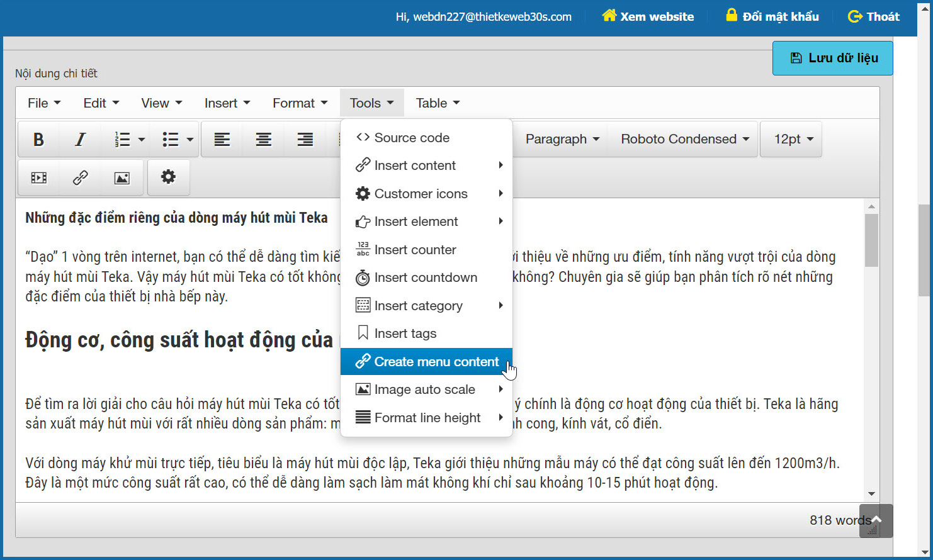Insert a hyperlink using the chain icon
The height and width of the screenshot is (560, 933).
pos(80,178)
